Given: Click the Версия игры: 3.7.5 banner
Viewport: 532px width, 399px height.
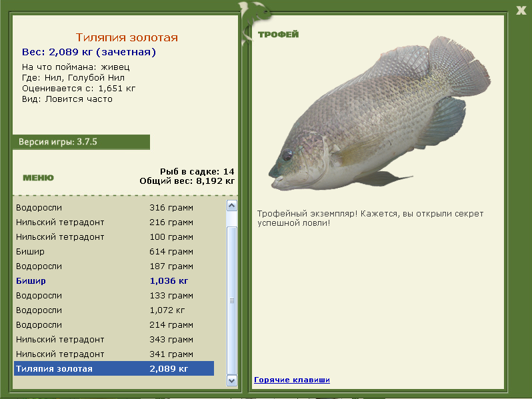Looking at the screenshot, I should [81, 142].
